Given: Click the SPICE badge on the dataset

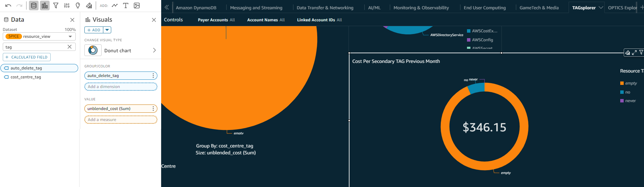Looking at the screenshot, I should (14, 36).
